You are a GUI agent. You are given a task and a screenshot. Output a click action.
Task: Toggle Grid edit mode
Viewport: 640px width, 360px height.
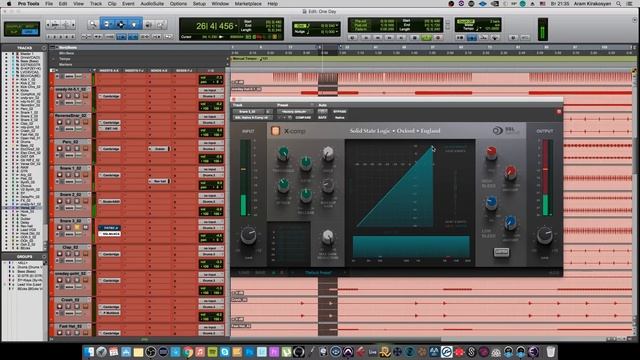pos(30,32)
